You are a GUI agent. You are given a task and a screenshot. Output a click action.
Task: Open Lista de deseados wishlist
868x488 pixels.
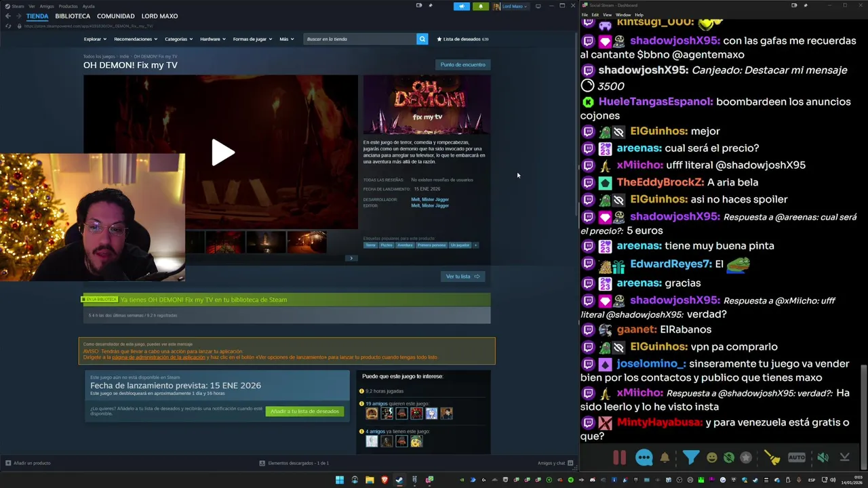point(462,39)
